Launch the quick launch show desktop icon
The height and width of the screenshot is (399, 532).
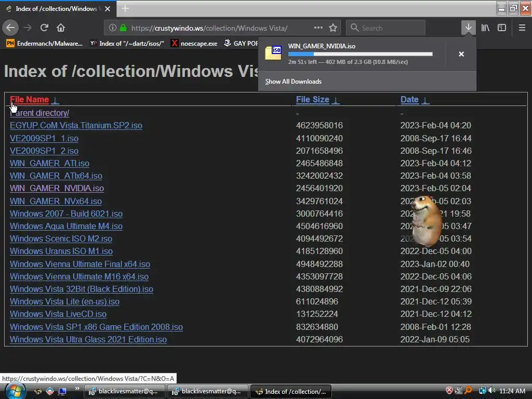[62, 391]
